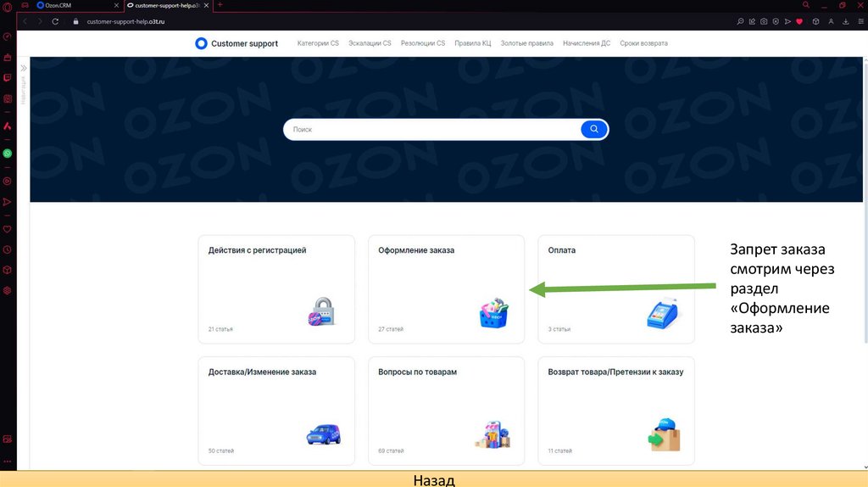Open the Twitch sidebar panel
Image resolution: width=868 pixels, height=487 pixels.
click(x=7, y=78)
